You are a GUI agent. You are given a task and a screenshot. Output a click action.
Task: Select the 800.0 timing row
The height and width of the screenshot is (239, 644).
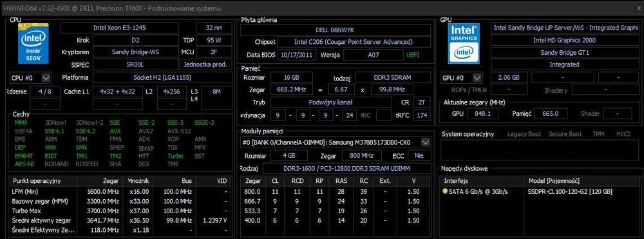[336, 191]
